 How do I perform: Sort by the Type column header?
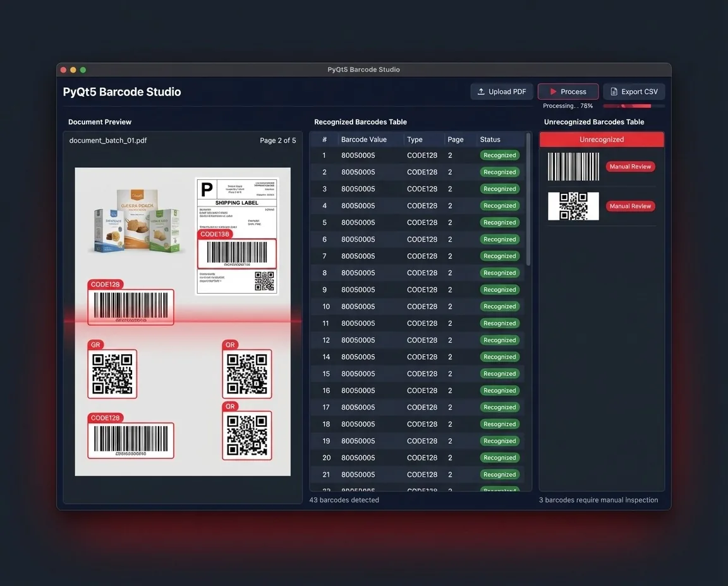[415, 139]
